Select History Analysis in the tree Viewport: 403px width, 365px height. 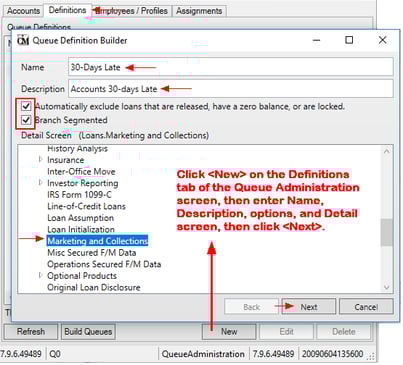(x=77, y=148)
